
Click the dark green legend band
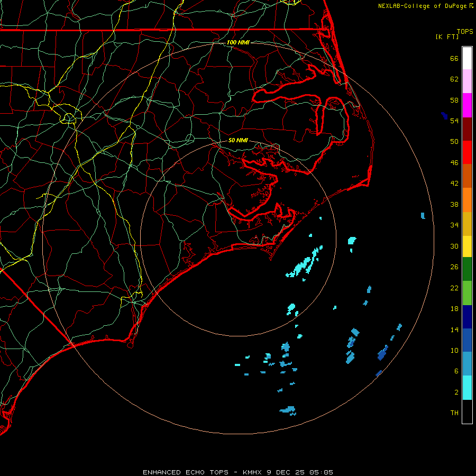[x=467, y=269]
